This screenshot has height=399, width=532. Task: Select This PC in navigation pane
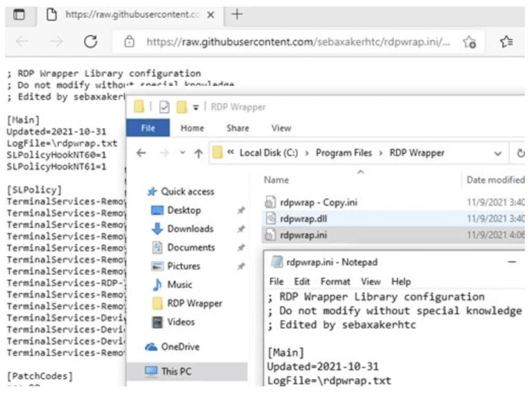[x=176, y=372]
